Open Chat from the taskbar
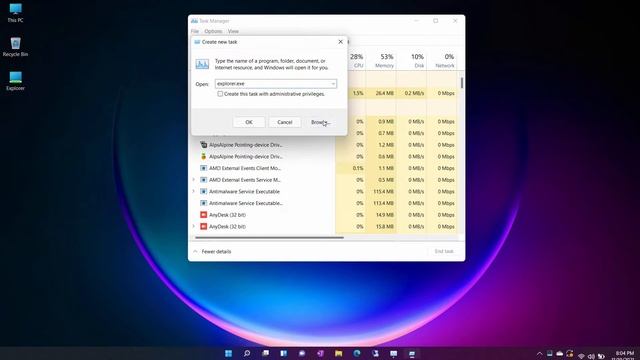Image resolution: width=640 pixels, height=360 pixels. (x=302, y=353)
